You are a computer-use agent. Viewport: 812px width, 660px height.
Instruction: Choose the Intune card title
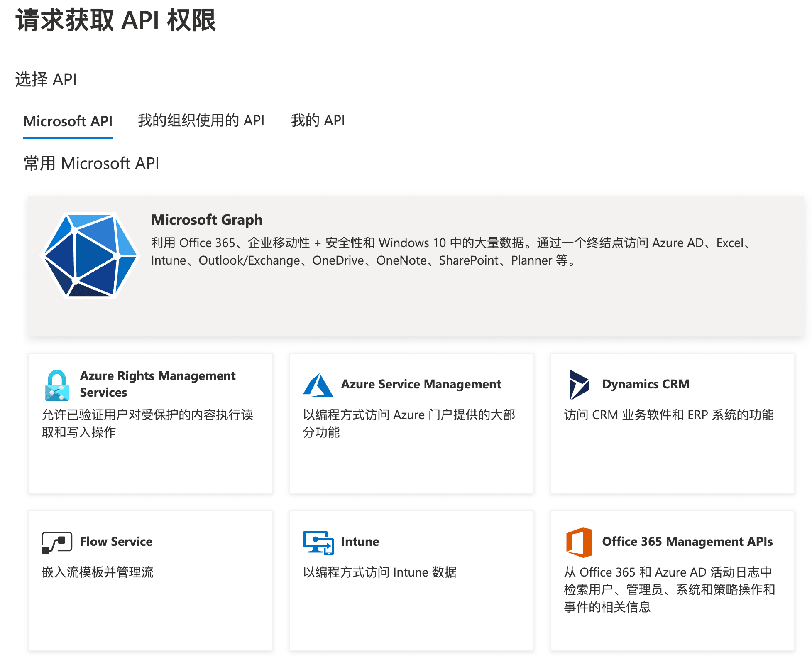click(360, 541)
